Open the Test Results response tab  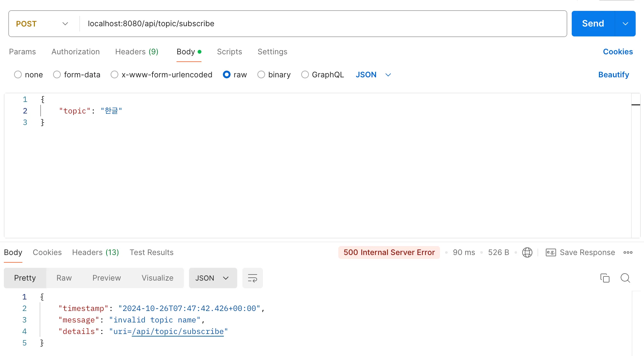151,252
